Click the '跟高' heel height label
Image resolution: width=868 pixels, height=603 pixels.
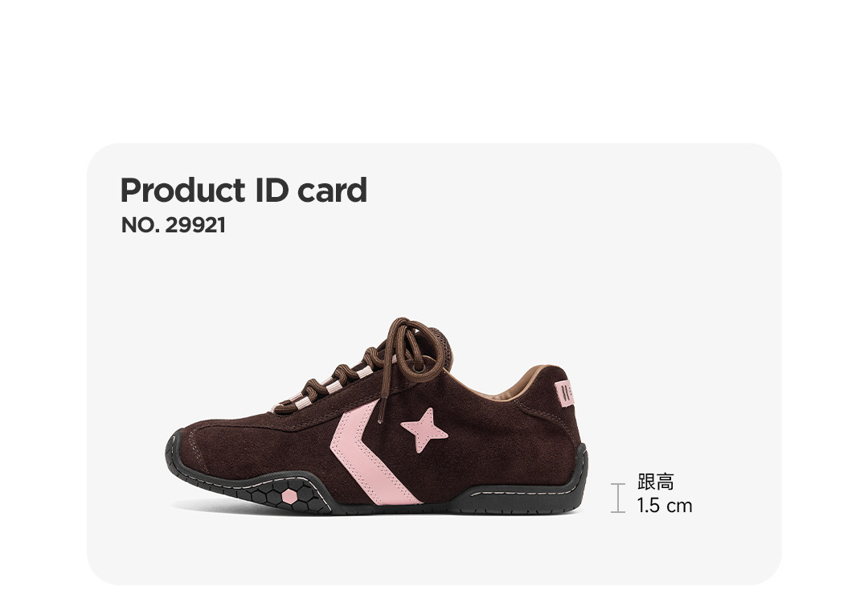[656, 482]
